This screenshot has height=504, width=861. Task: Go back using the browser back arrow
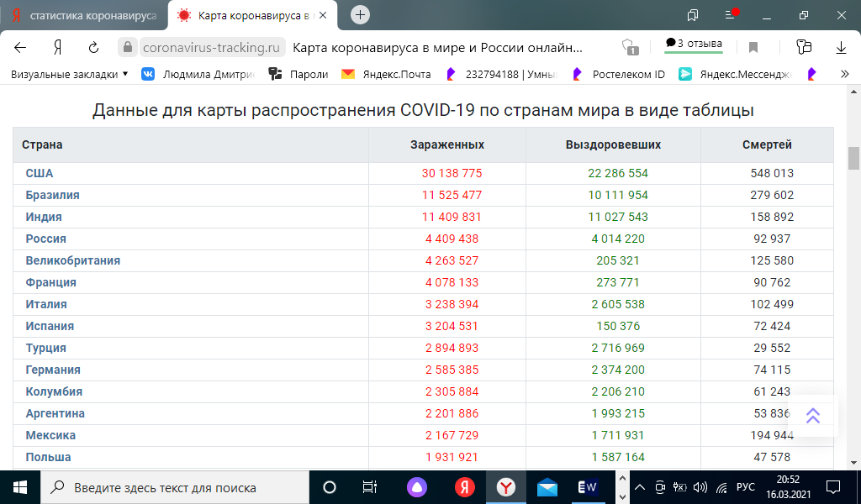click(x=20, y=47)
